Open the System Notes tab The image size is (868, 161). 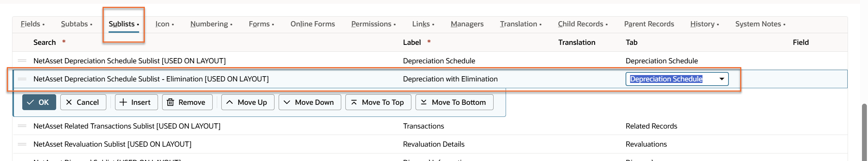click(760, 24)
